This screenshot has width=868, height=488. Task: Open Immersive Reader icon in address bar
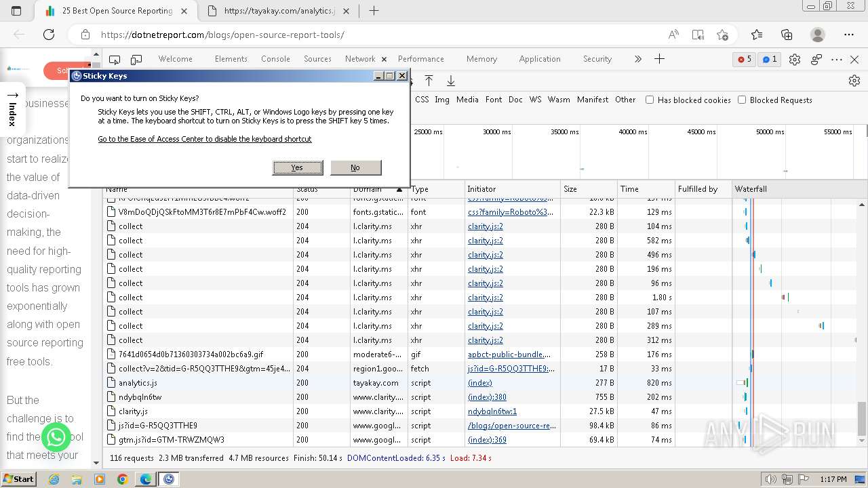(x=698, y=35)
